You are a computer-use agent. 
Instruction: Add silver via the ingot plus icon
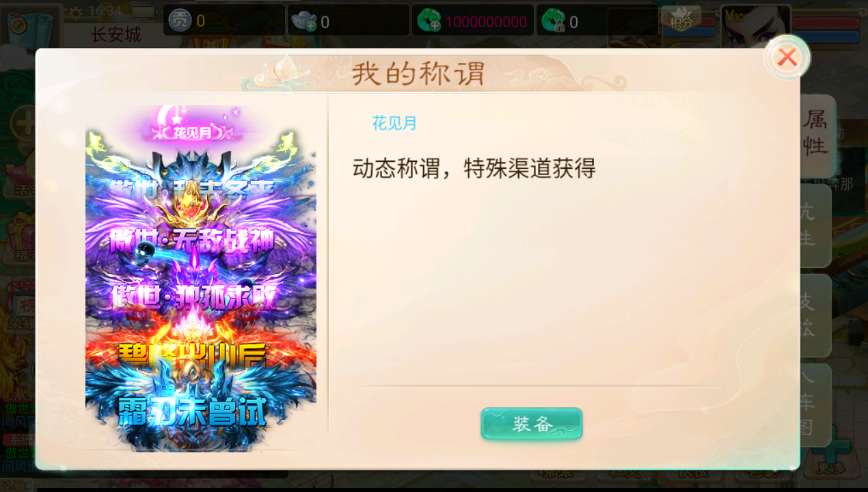pos(303,22)
